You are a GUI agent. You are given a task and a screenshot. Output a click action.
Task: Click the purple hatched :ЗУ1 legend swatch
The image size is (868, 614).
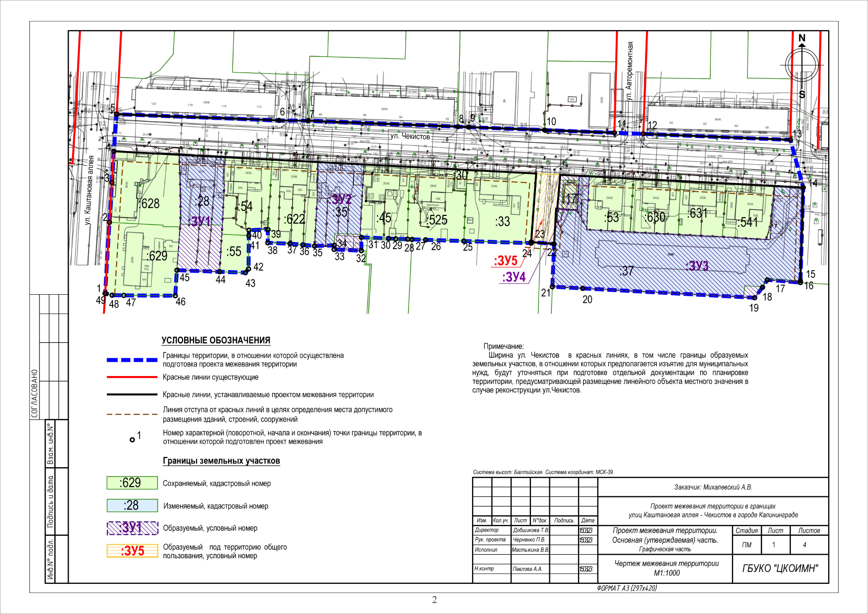pyautogui.click(x=132, y=528)
